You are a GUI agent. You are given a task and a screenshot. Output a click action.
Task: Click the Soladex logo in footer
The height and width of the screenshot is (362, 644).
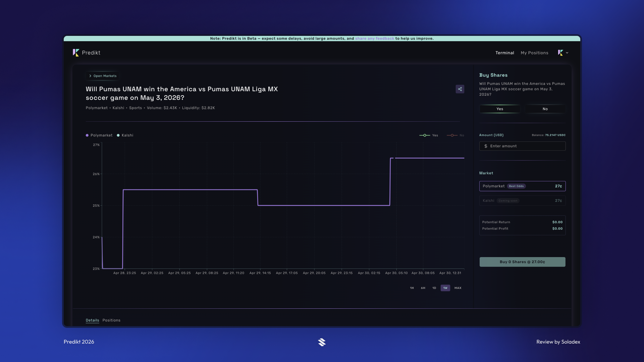pyautogui.click(x=322, y=342)
